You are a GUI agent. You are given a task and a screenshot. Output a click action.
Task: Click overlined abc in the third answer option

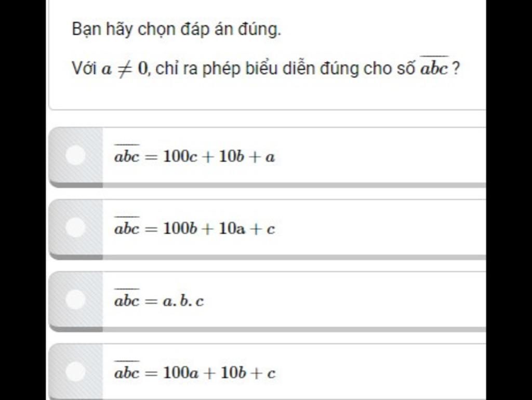[127, 298]
